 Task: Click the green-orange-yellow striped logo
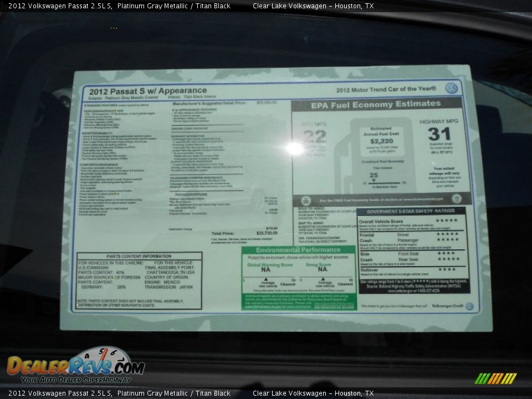(495, 378)
